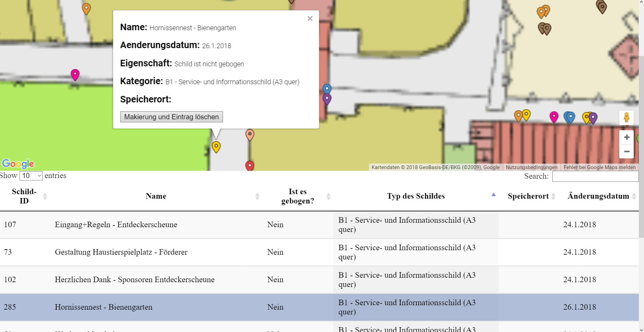Click the pink marker on left road
The height and width of the screenshot is (332, 644).
(75, 75)
